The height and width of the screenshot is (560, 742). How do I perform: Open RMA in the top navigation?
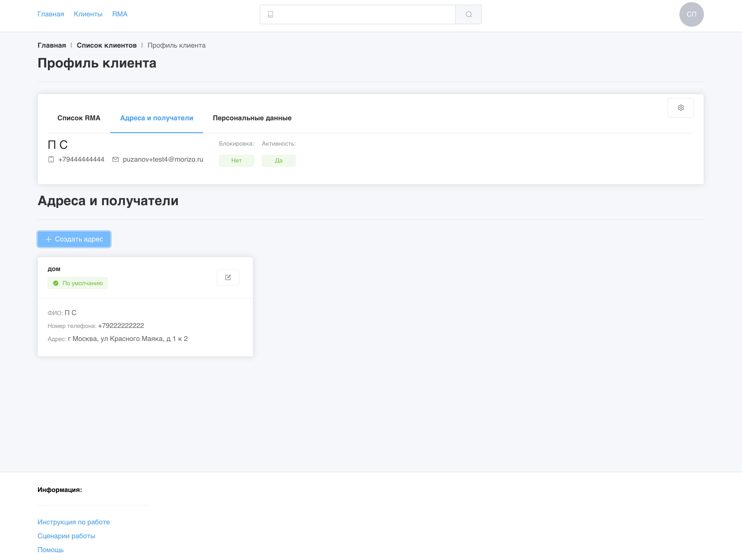pyautogui.click(x=120, y=14)
